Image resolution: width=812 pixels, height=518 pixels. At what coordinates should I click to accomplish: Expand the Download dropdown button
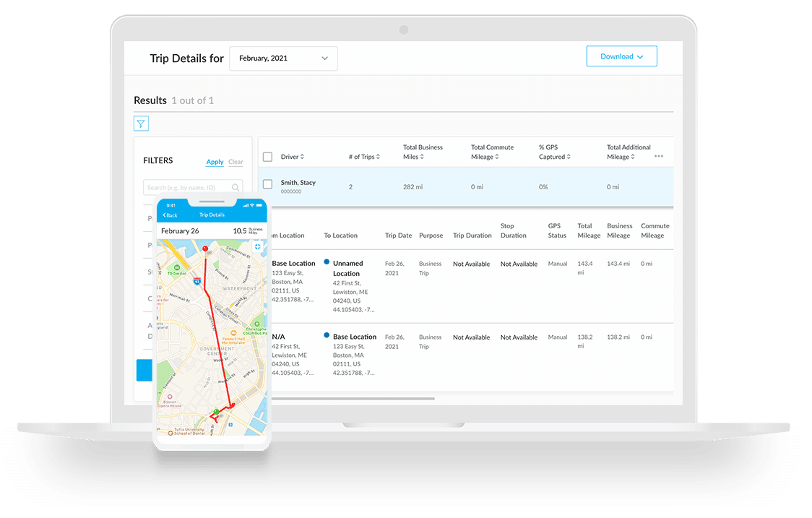click(x=621, y=56)
